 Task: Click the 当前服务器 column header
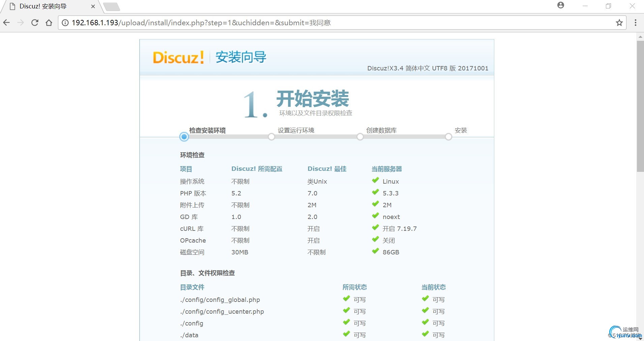[387, 169]
